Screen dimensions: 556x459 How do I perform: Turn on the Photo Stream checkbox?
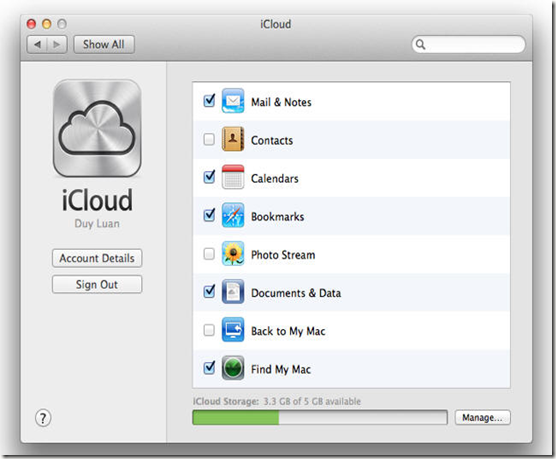[x=209, y=254]
